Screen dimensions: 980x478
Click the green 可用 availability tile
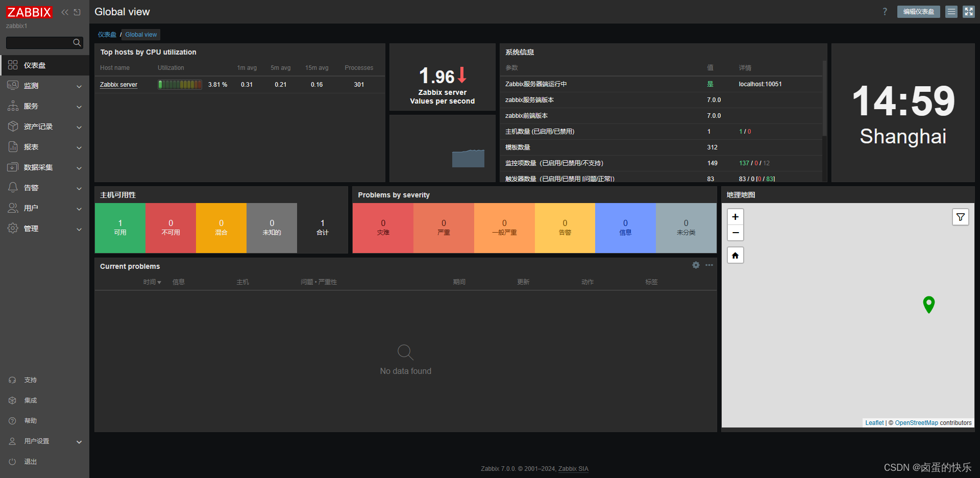120,228
